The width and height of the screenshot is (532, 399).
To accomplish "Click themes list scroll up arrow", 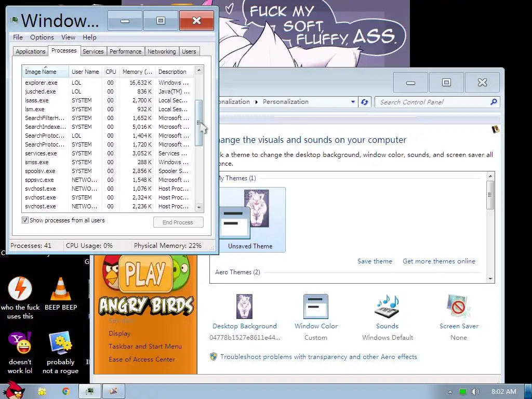I will [490, 176].
